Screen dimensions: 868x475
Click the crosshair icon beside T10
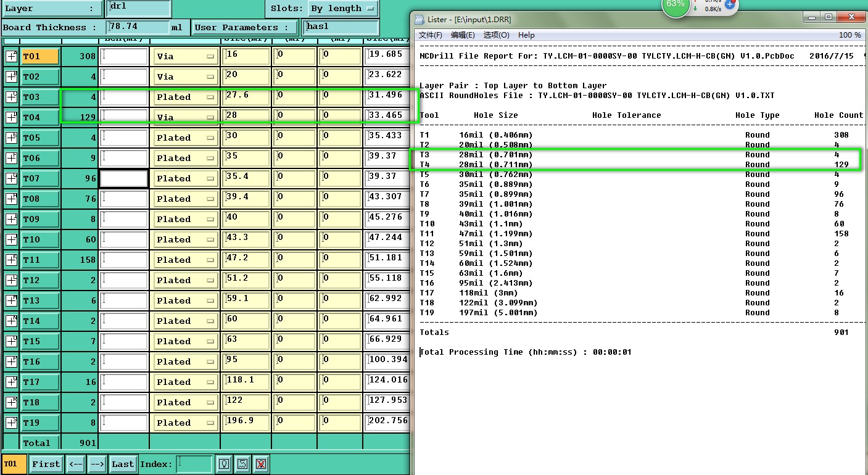[x=12, y=239]
